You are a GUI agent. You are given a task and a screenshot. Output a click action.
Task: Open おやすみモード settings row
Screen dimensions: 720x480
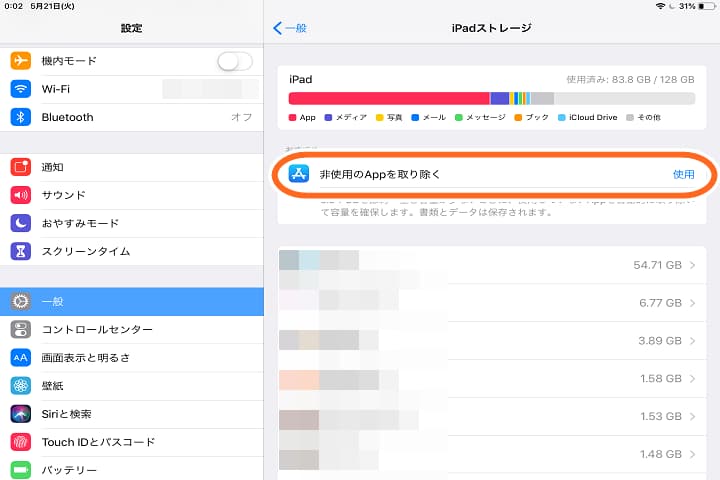(x=132, y=223)
